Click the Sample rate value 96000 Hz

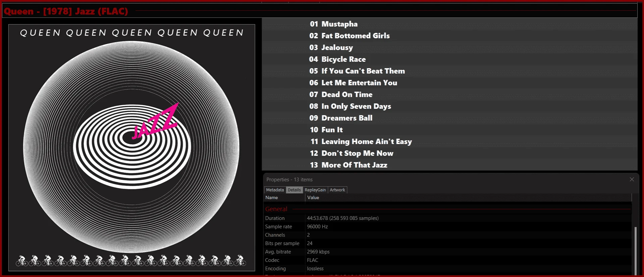coord(317,227)
